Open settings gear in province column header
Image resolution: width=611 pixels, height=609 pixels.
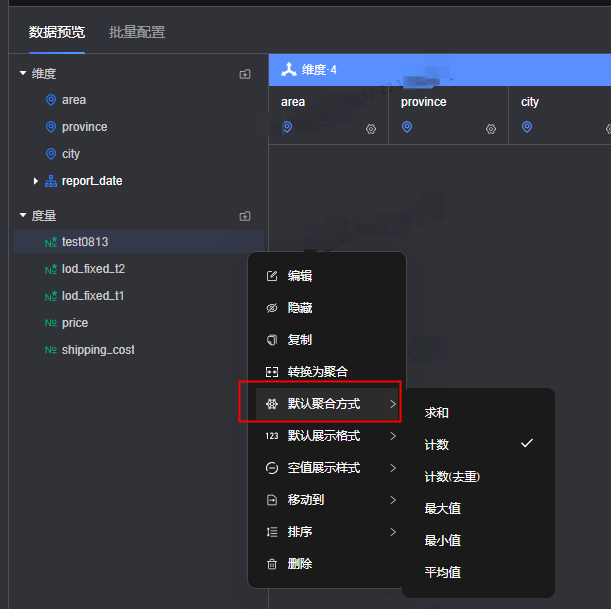[491, 129]
